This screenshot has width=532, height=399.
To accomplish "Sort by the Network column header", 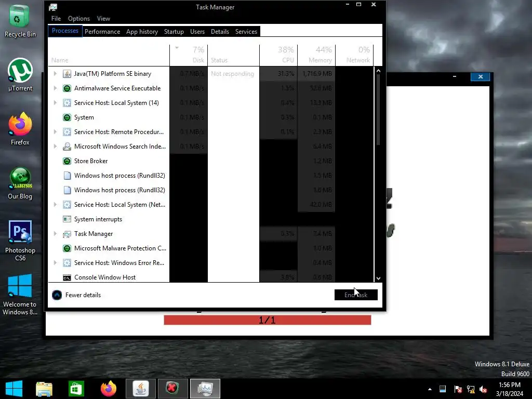I will point(354,55).
